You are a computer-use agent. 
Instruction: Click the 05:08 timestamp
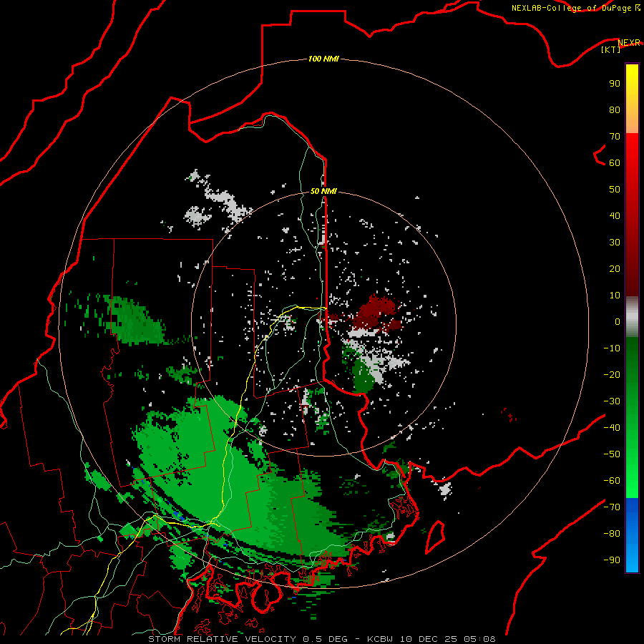[x=479, y=639]
